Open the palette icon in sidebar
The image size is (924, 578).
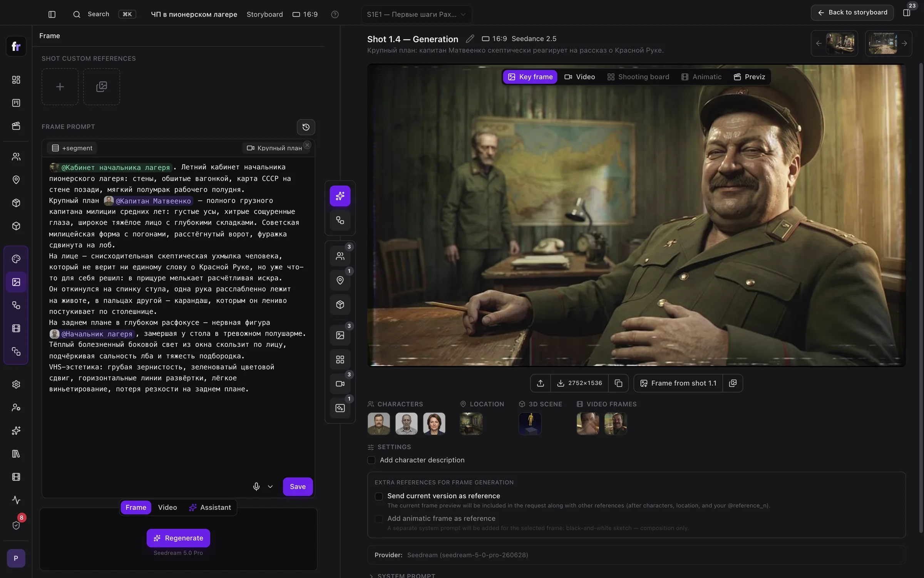tap(16, 259)
